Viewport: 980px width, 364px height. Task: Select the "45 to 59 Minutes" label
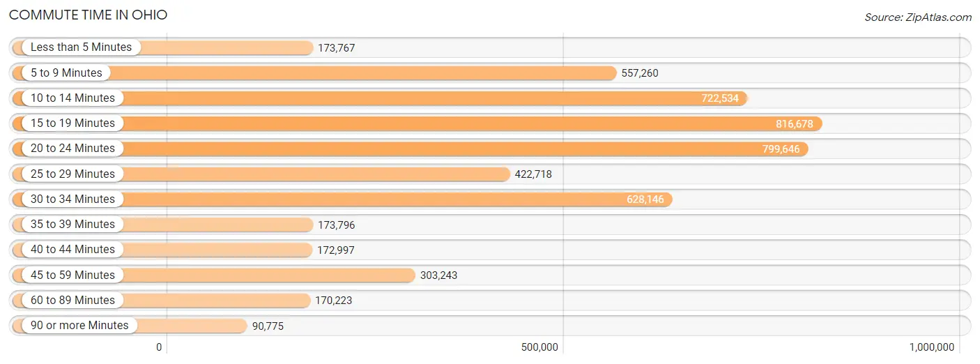[x=72, y=275]
